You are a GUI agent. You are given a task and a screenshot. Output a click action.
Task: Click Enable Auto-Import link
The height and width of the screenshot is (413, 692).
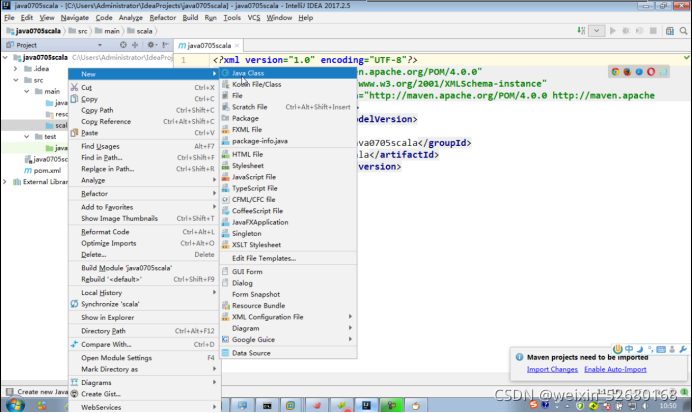tap(615, 370)
